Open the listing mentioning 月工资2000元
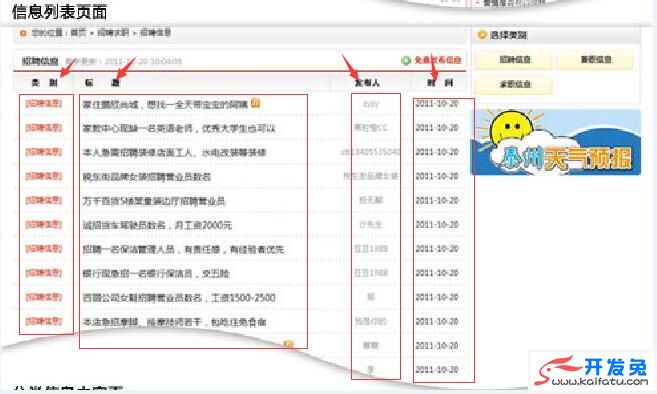Viewport: 657px width, 394px height. click(x=157, y=225)
